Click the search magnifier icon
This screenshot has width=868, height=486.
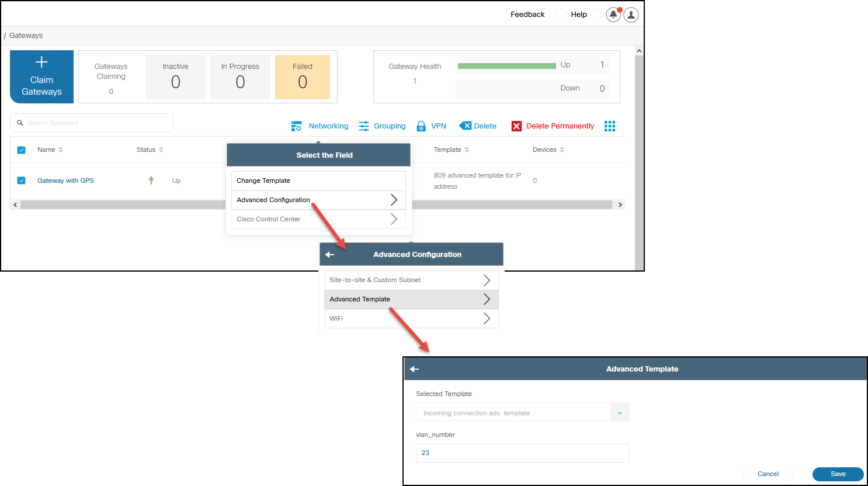click(20, 123)
